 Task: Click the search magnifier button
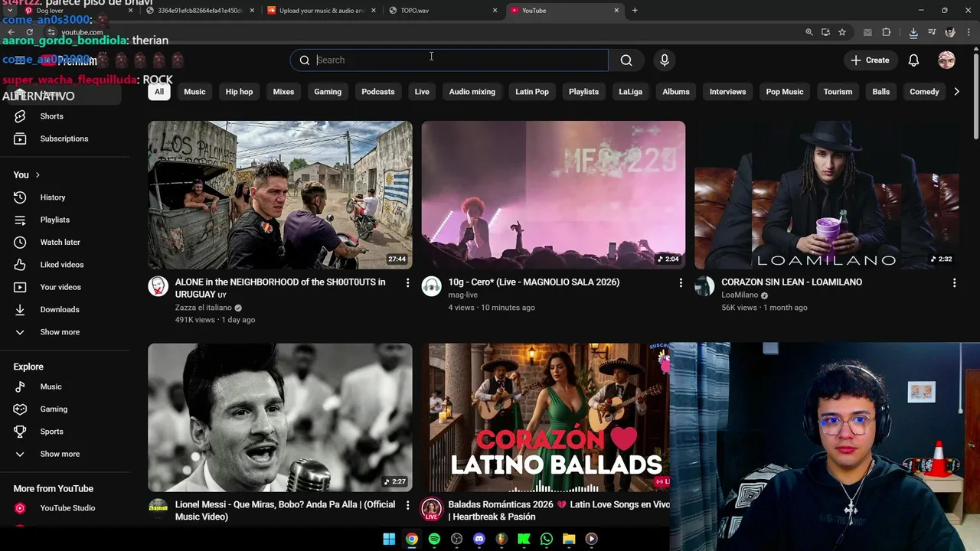point(626,60)
